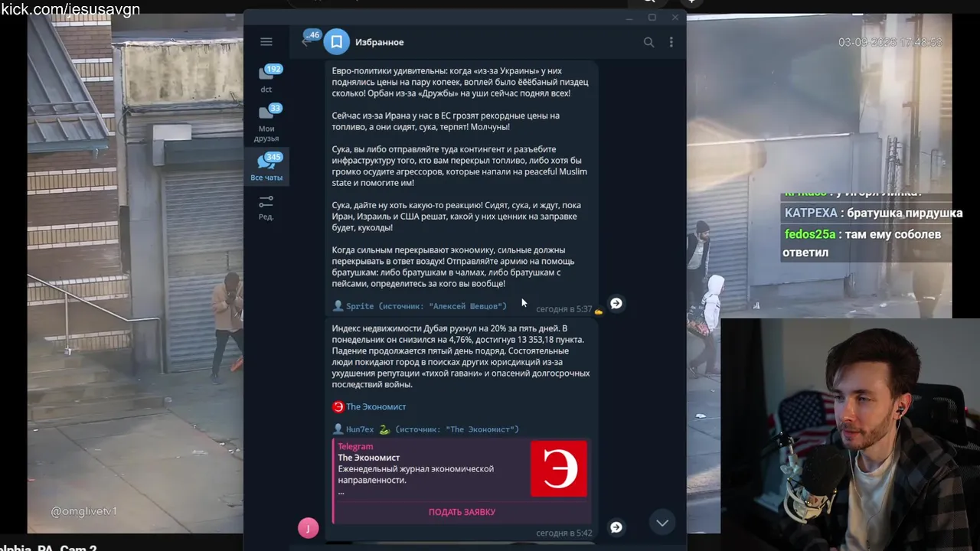The width and height of the screenshot is (980, 551).
Task: Click the reaction emoji next to 5:37
Action: point(599,311)
